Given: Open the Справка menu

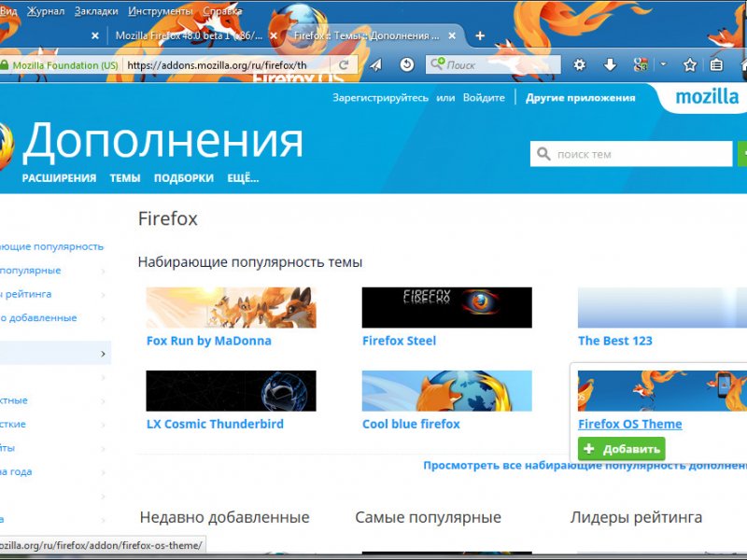Looking at the screenshot, I should (x=222, y=11).
